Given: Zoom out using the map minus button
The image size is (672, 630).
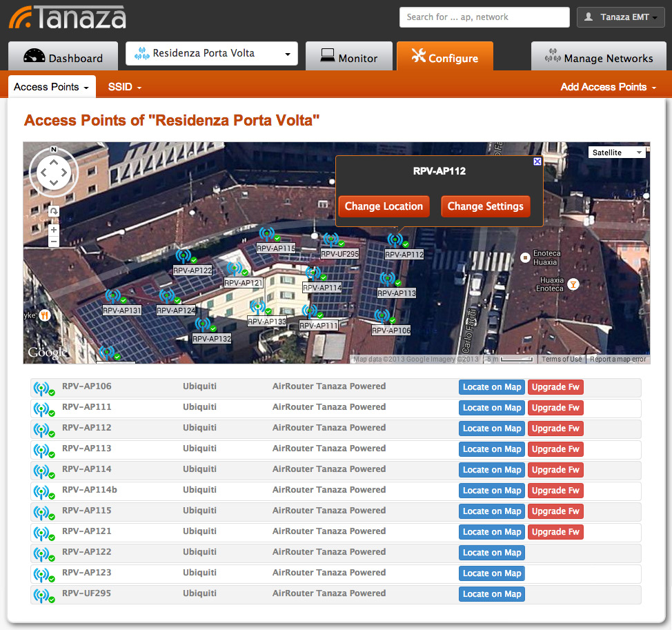Looking at the screenshot, I should [54, 242].
